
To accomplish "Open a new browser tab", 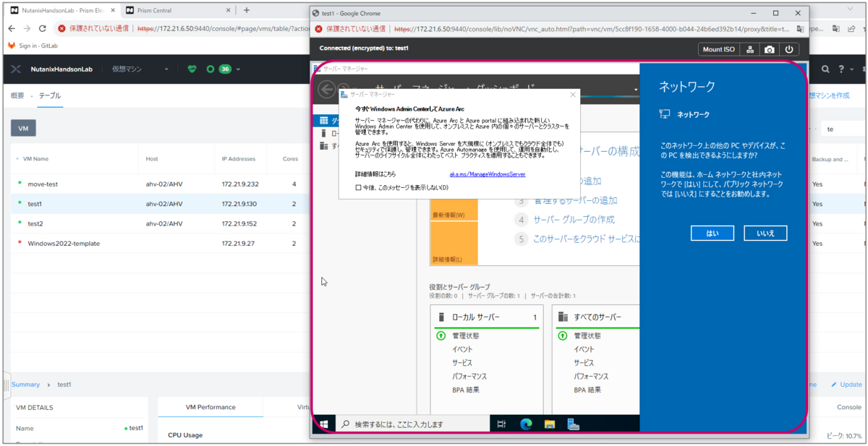I will 247,10.
